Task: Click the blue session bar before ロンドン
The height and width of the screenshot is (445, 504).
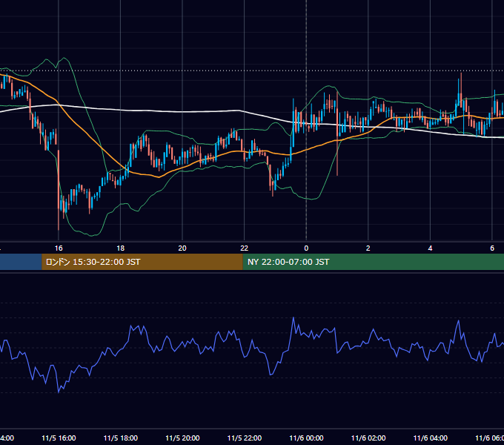Action: (x=21, y=262)
